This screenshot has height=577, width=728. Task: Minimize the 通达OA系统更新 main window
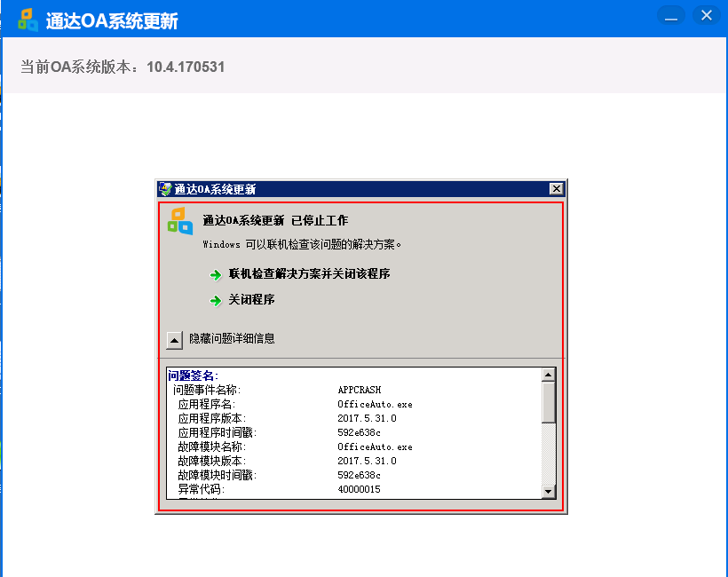pyautogui.click(x=671, y=15)
